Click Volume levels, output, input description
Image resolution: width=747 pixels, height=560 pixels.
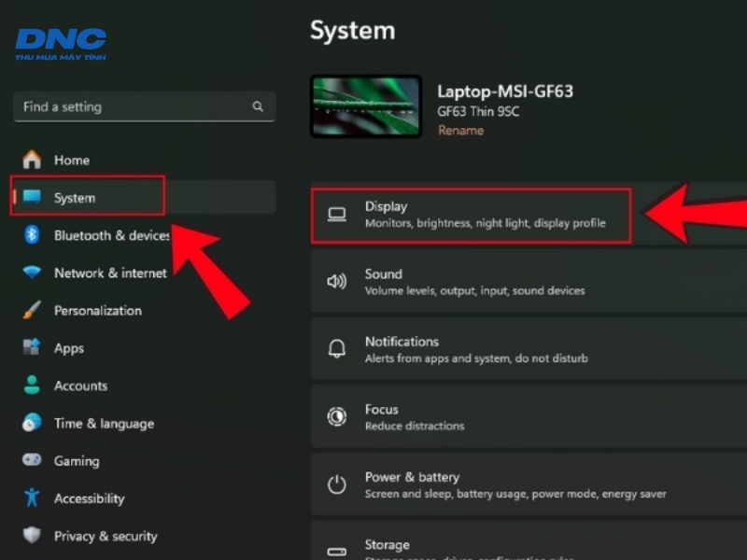point(475,290)
